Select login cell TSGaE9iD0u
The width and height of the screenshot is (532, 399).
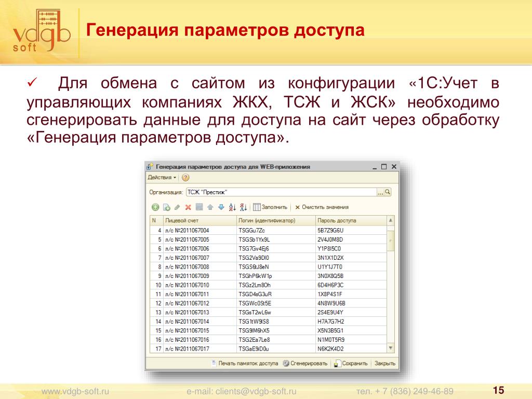click(276, 349)
